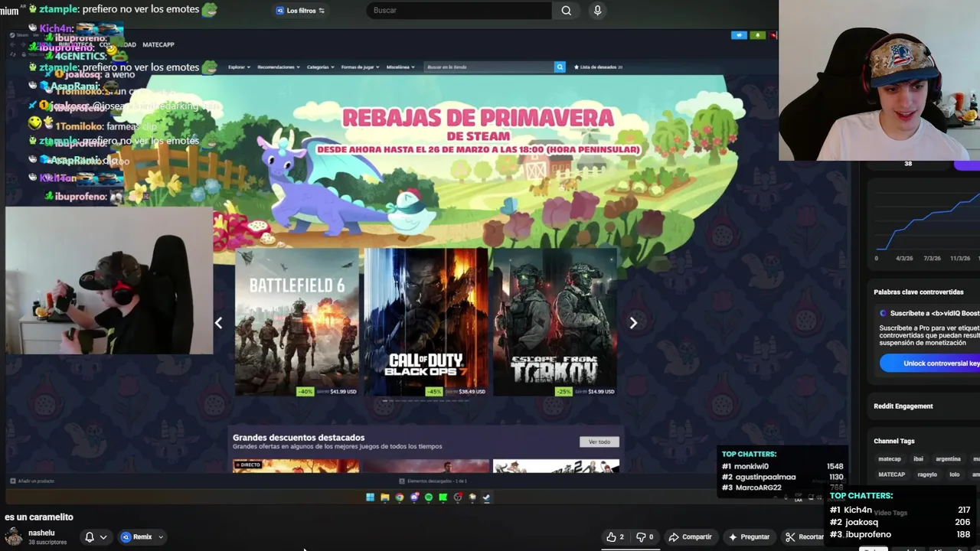
Task: Click the Steam icon in the taskbar
Action: [486, 497]
